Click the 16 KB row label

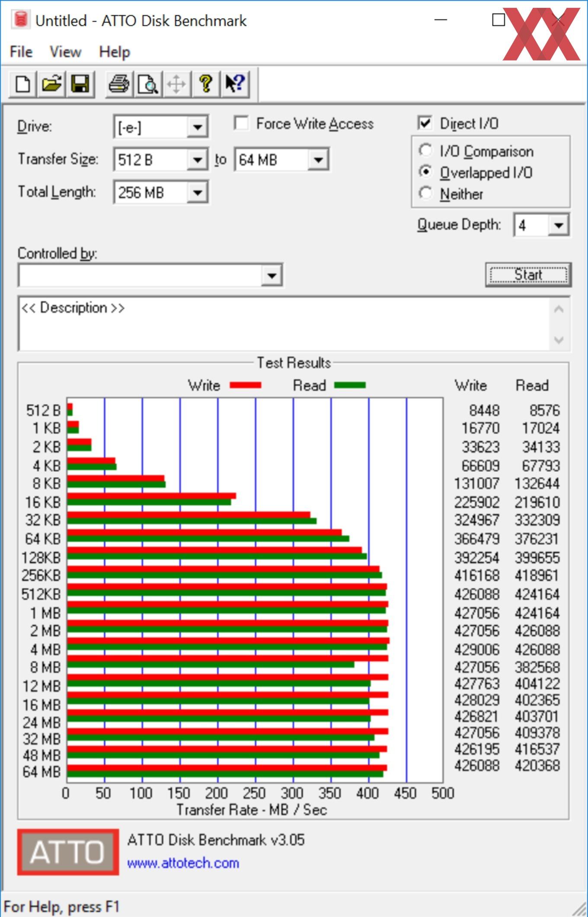[x=42, y=502]
